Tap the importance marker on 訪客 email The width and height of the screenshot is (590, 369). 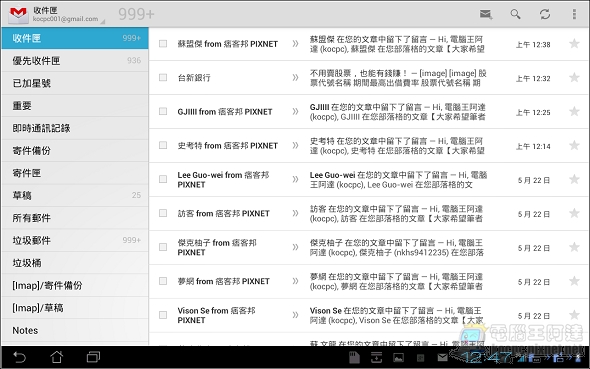point(295,213)
